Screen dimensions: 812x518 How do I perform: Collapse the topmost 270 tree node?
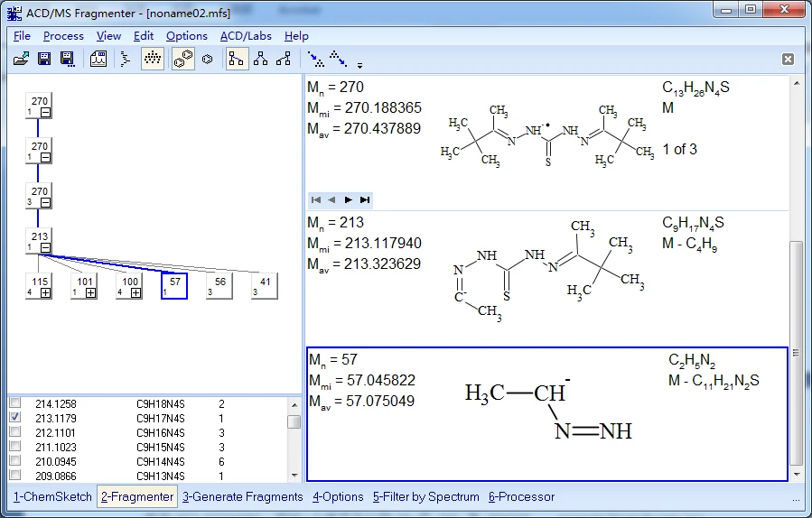[45, 112]
